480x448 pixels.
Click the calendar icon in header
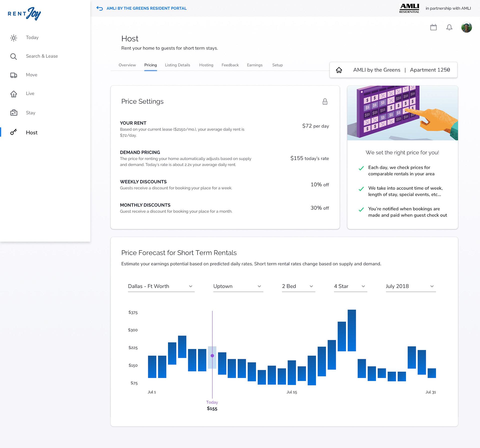coord(433,27)
